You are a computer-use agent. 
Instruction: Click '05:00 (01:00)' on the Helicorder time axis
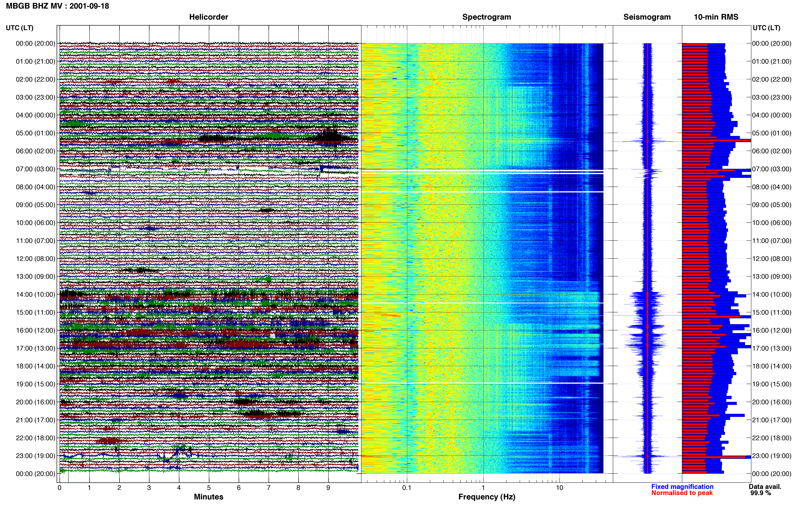tap(36, 133)
